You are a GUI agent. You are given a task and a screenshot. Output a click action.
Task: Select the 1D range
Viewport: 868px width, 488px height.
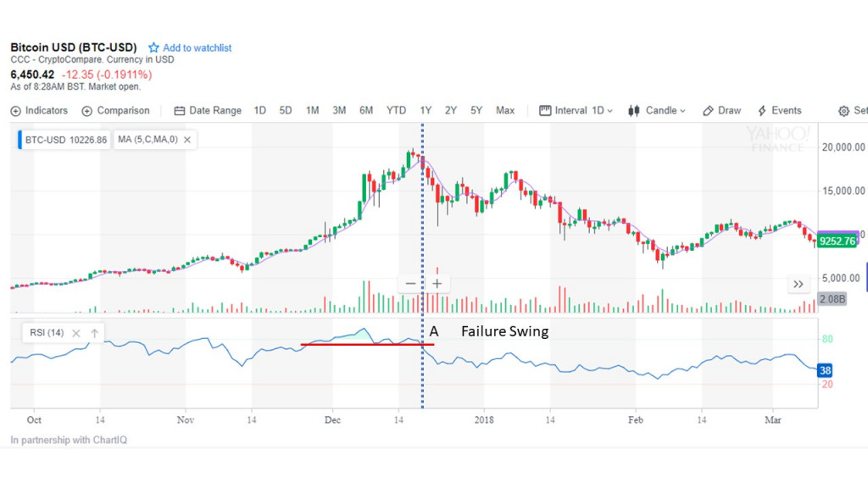point(259,111)
